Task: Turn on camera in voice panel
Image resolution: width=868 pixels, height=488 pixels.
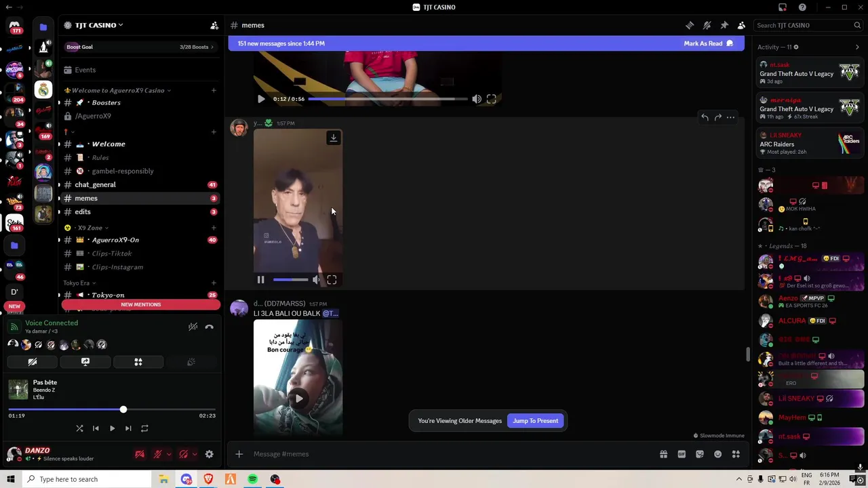Action: click(32, 362)
